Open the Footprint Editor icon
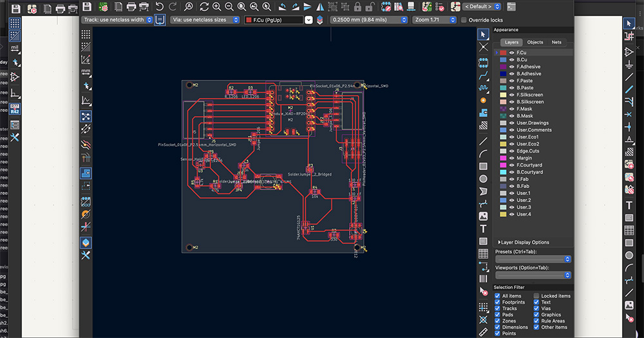Viewport: 644px width, 338px height. 386,6
